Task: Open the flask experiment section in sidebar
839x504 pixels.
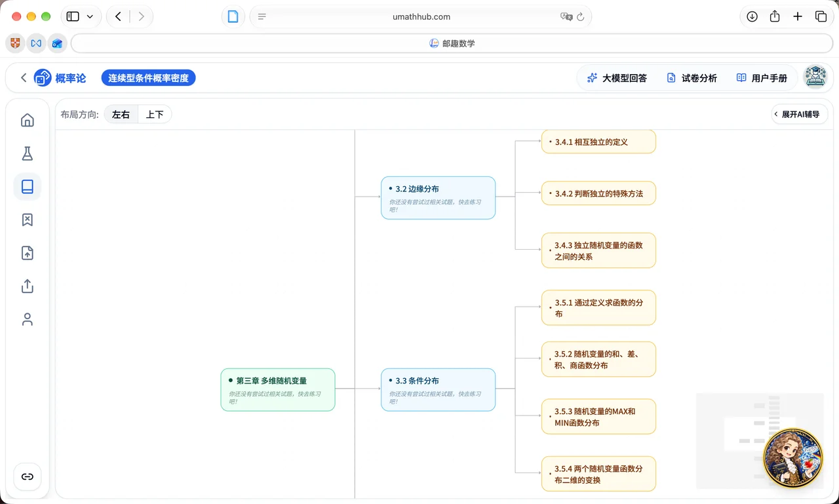Action: tap(28, 153)
